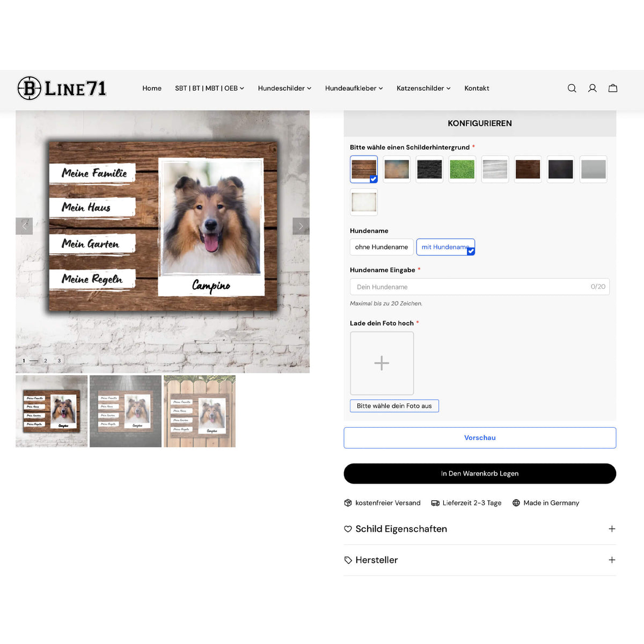Image resolution: width=644 pixels, height=644 pixels.
Task: Click the plus icon in photo upload box
Action: point(382,363)
